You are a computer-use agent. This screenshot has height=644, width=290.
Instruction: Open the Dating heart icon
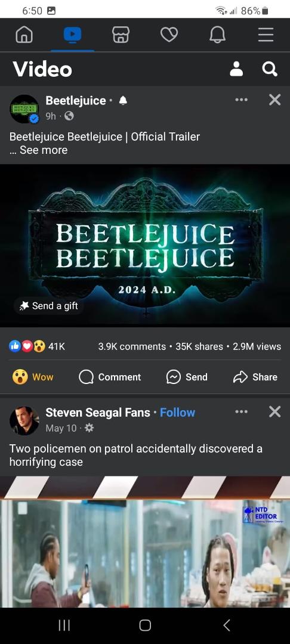[x=169, y=35]
